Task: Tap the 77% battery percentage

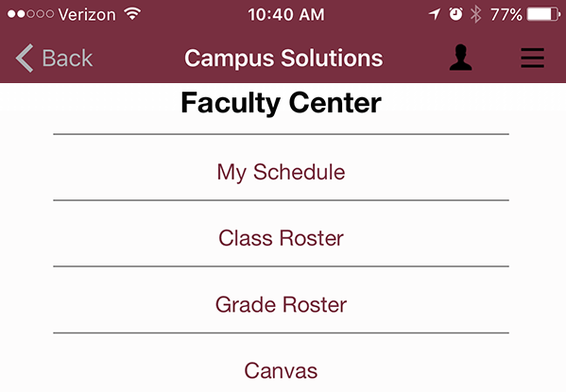Action: tap(506, 15)
